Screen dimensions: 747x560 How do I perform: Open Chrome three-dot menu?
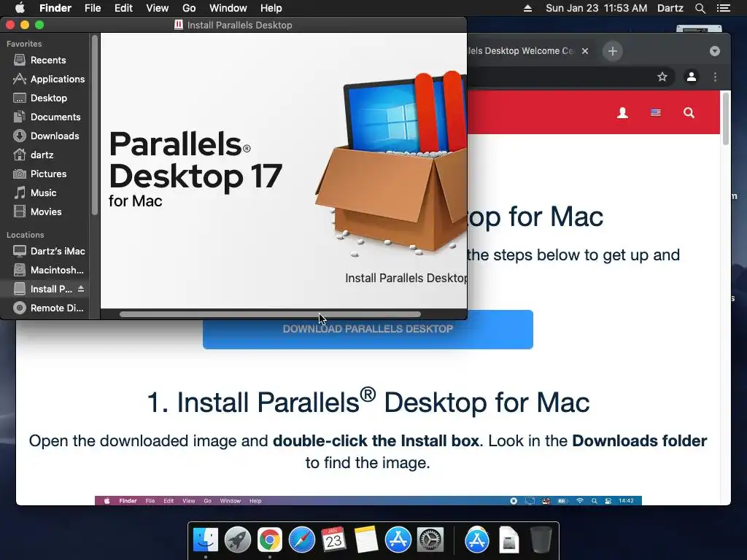(715, 77)
